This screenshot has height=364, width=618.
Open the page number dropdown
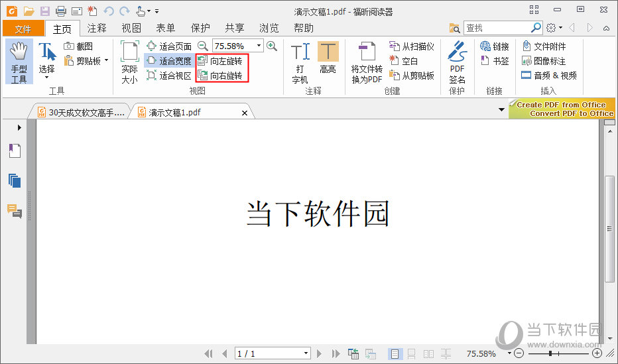click(x=306, y=353)
